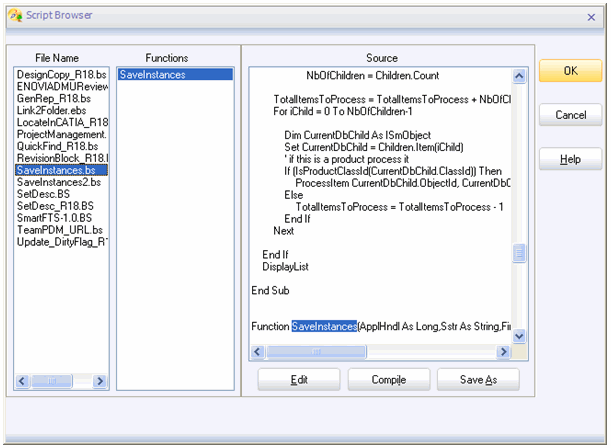Compile the selected script
Image resolution: width=611 pixels, height=448 pixels.
(388, 380)
